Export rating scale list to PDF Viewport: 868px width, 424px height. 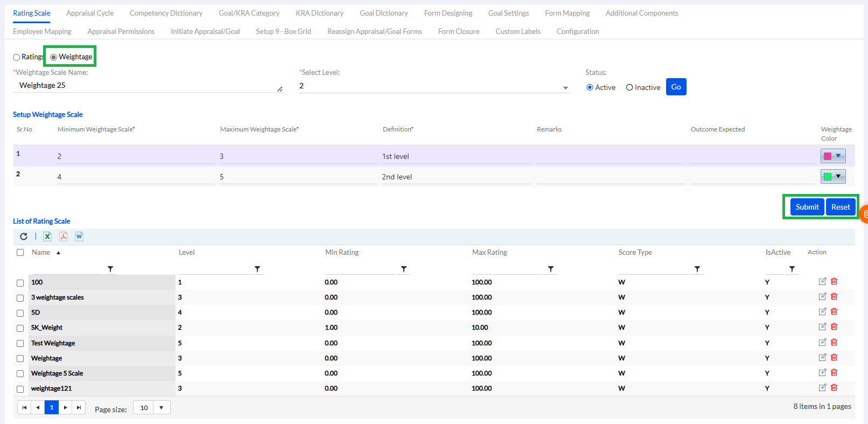point(64,237)
